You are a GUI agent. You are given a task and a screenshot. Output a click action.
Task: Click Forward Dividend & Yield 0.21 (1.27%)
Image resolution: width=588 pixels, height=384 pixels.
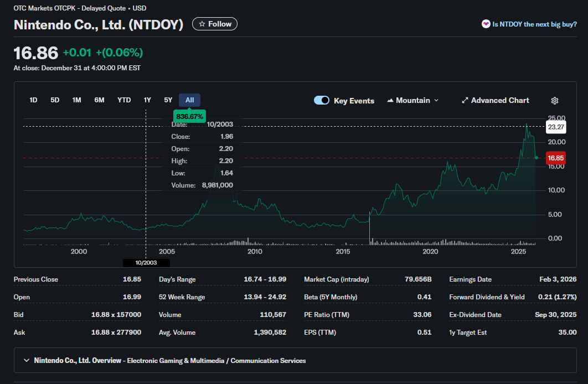coord(557,297)
